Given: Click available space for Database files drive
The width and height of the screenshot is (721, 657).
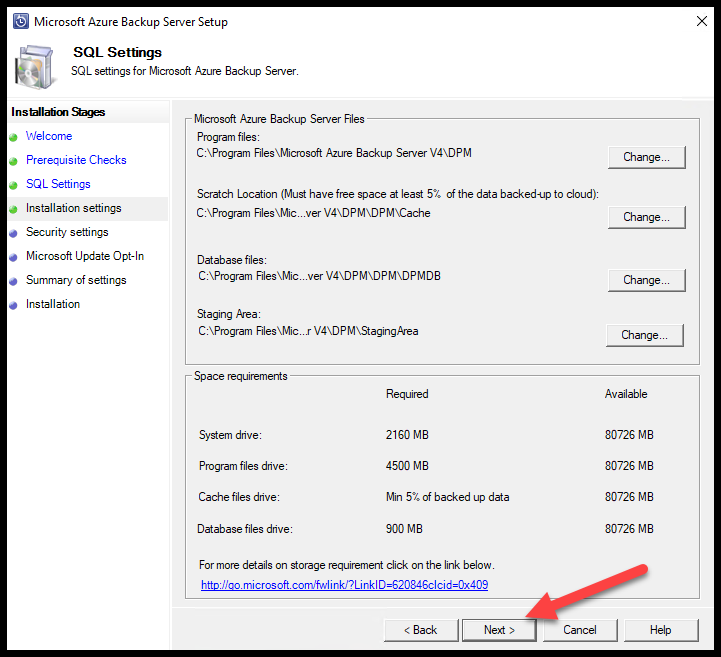Looking at the screenshot, I should pos(629,529).
